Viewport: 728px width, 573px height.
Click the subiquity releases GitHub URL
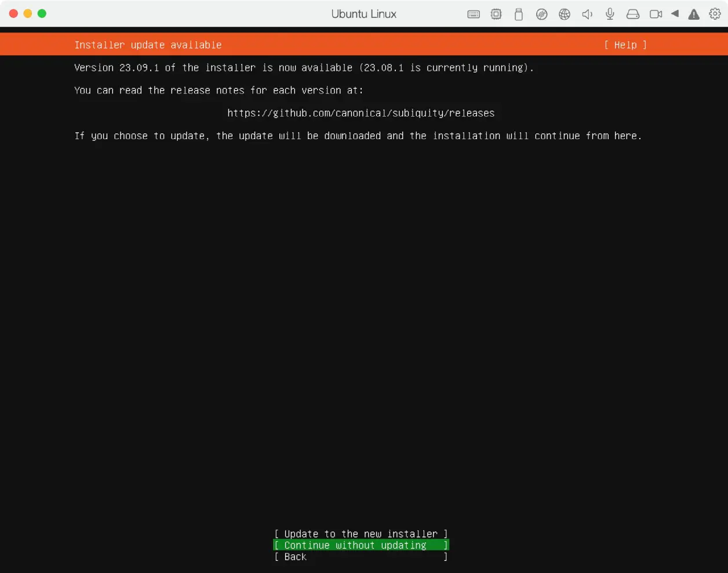click(x=361, y=113)
